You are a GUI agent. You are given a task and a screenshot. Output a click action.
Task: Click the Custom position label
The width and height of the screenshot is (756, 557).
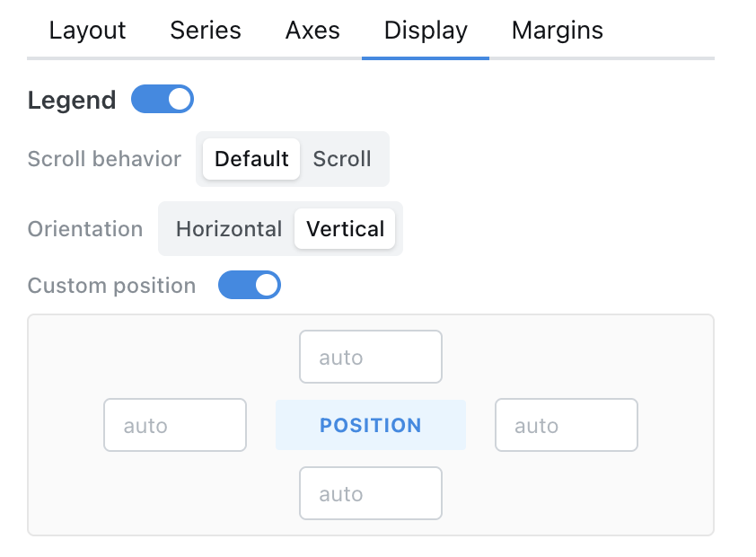pyautogui.click(x=111, y=286)
